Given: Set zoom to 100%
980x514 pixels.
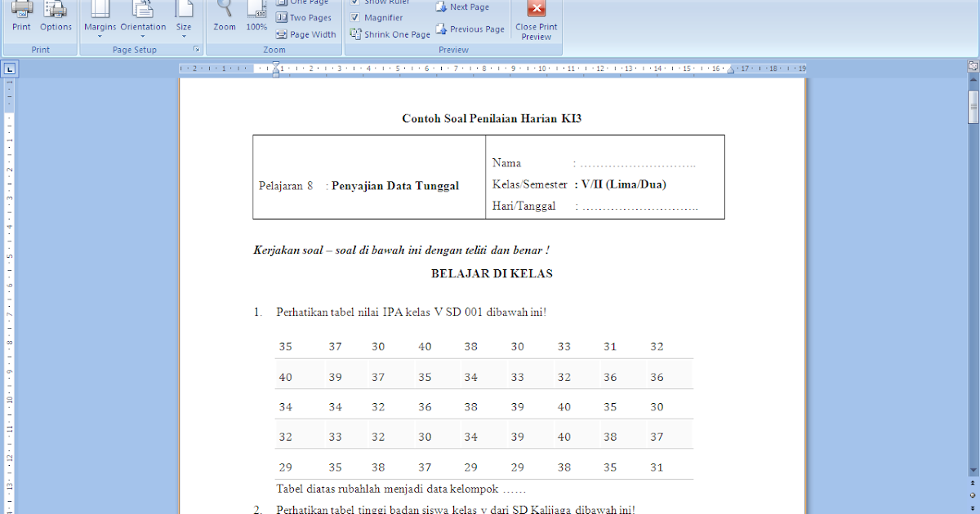Looking at the screenshot, I should [256, 16].
